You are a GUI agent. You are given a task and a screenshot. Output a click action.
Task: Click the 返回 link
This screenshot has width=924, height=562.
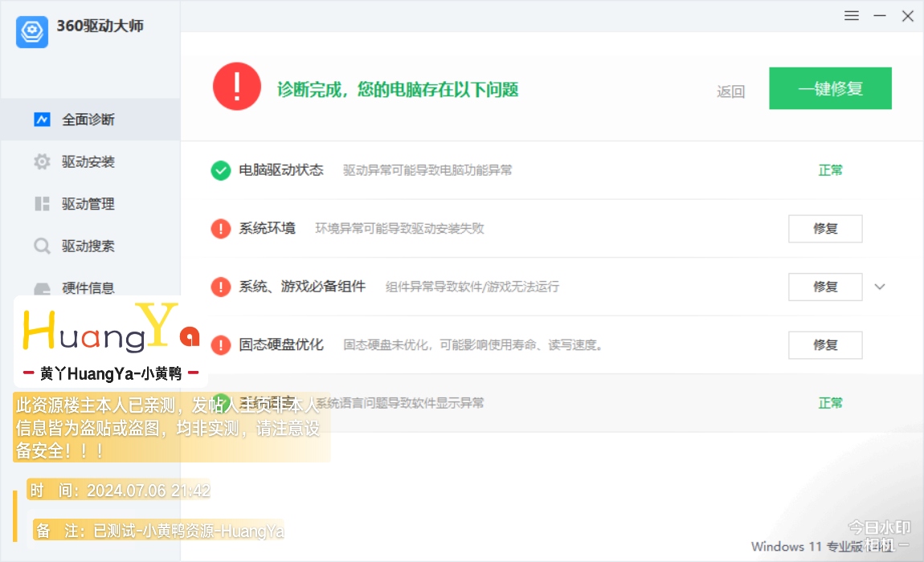pos(730,92)
